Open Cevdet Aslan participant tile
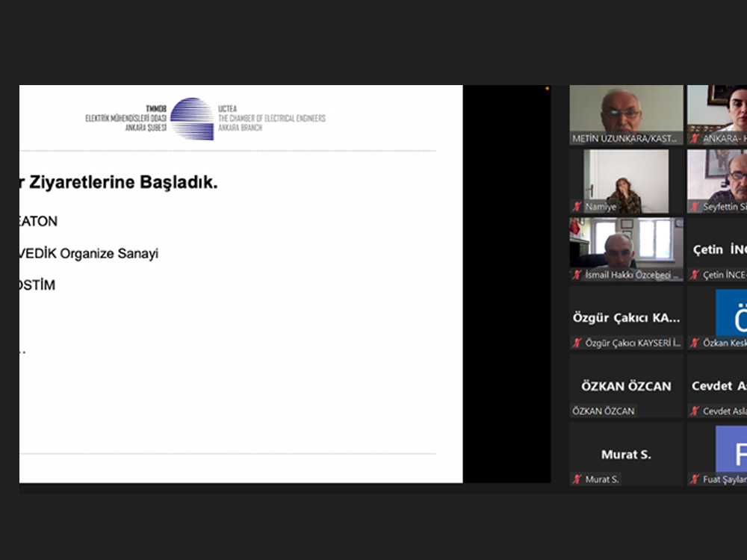Viewport: 747px width, 560px height. pos(717,386)
